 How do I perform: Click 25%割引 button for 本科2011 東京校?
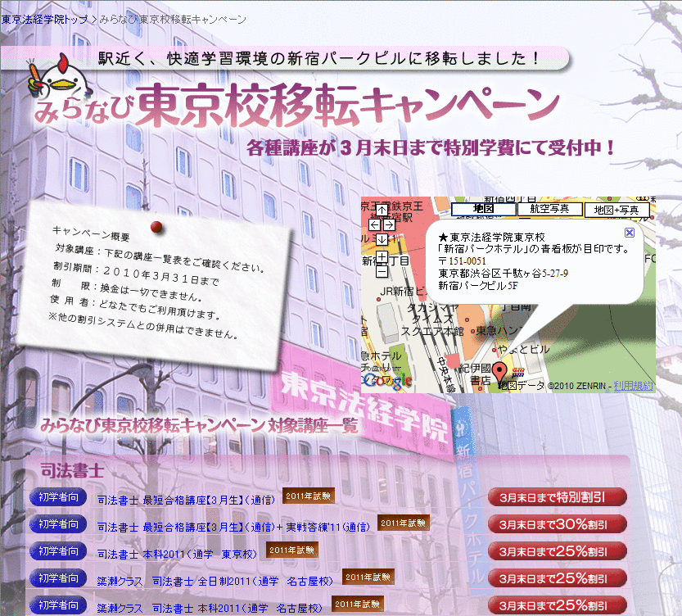[x=558, y=551]
